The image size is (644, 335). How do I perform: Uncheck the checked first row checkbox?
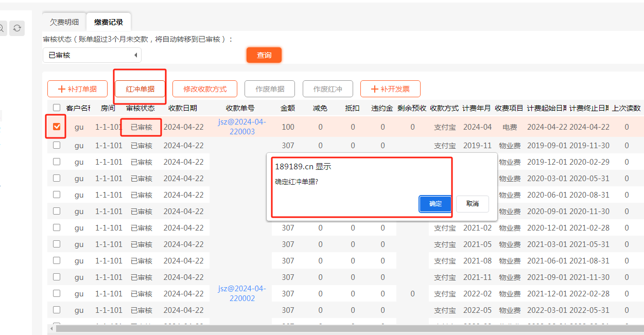tap(57, 127)
